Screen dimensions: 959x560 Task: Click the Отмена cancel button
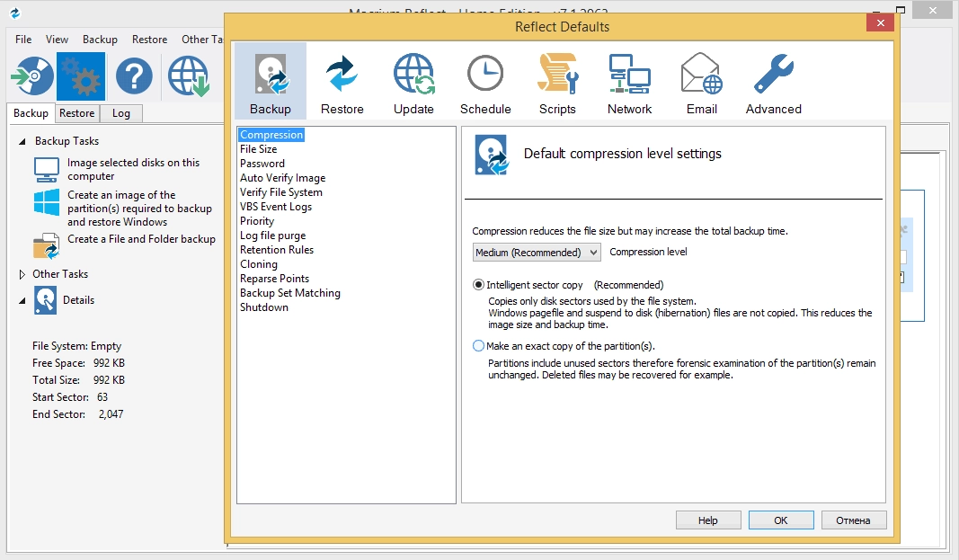coord(853,520)
